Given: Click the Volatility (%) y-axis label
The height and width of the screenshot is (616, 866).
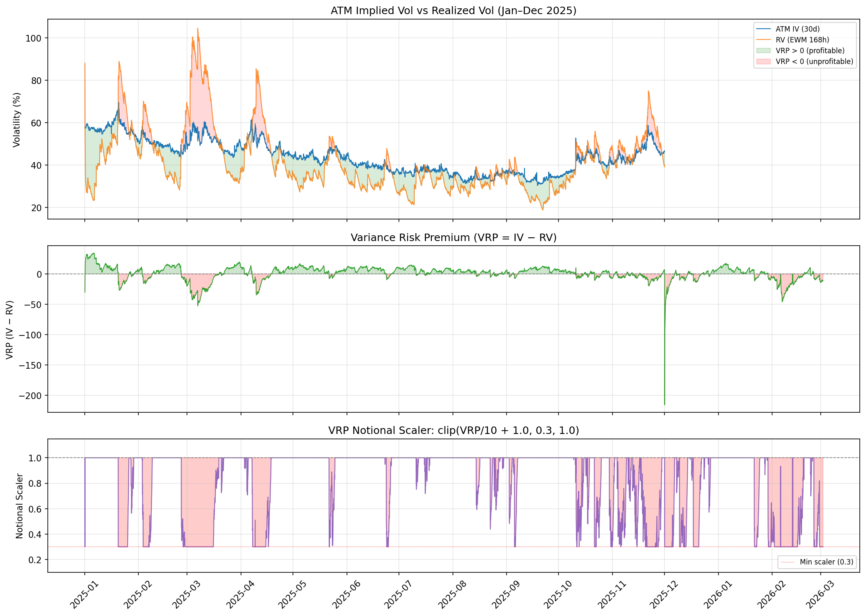Looking at the screenshot, I should pyautogui.click(x=17, y=120).
